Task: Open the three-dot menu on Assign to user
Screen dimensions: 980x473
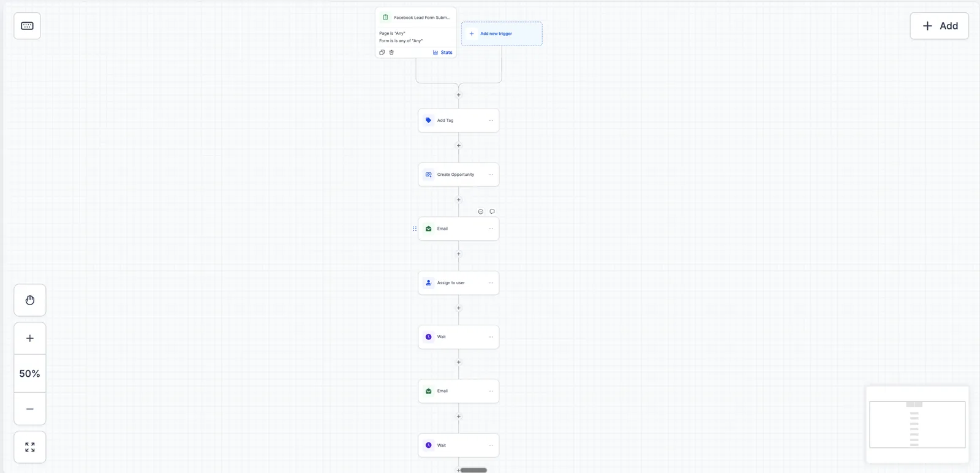Action: tap(491, 283)
